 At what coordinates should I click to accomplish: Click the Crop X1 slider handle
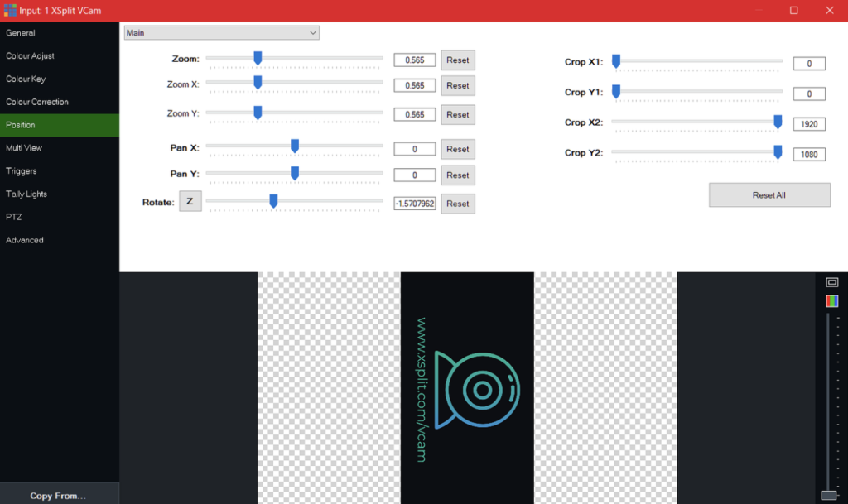[616, 61]
